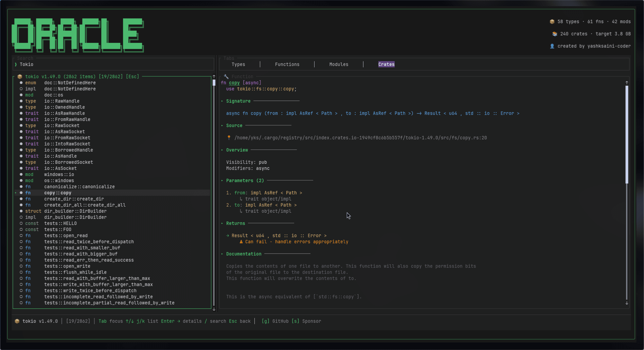The image size is (644, 350).
Task: Click the person icon beside created by
Action: point(552,46)
